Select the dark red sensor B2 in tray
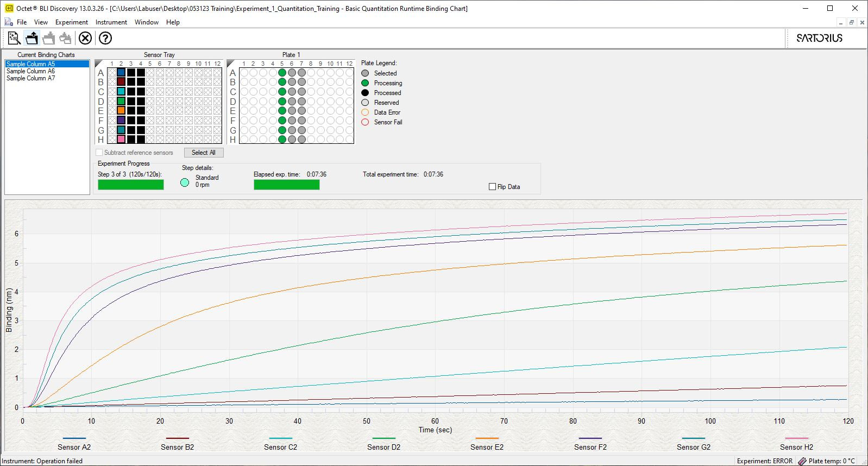This screenshot has width=868, height=466. (121, 82)
